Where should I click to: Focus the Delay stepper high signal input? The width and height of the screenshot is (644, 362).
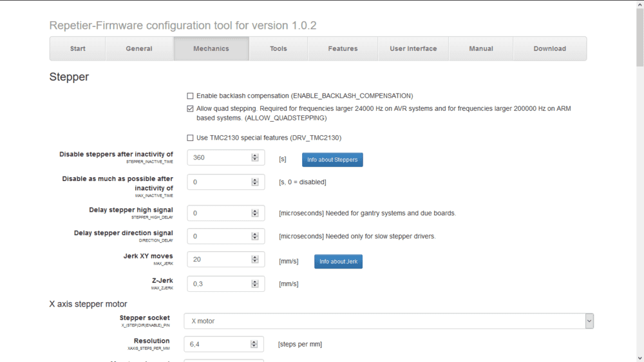click(x=218, y=213)
